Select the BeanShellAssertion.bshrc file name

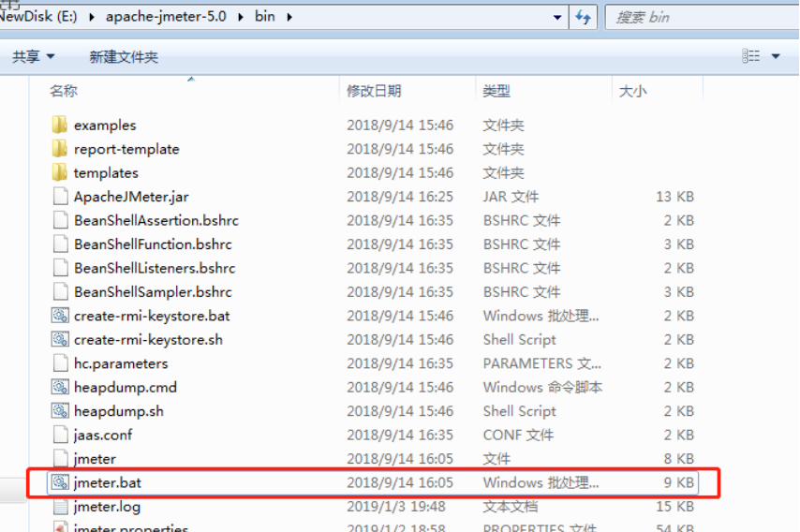point(156,220)
